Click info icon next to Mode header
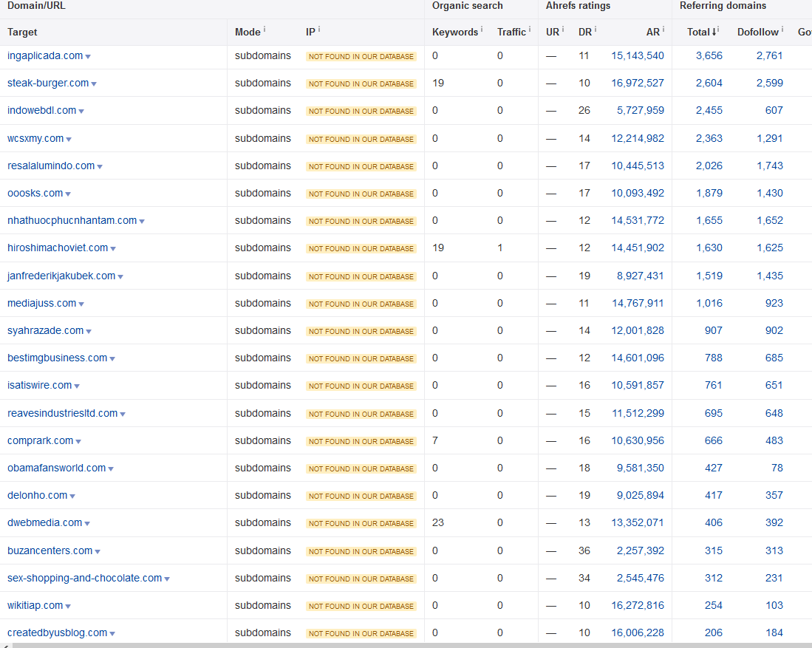 tap(265, 30)
